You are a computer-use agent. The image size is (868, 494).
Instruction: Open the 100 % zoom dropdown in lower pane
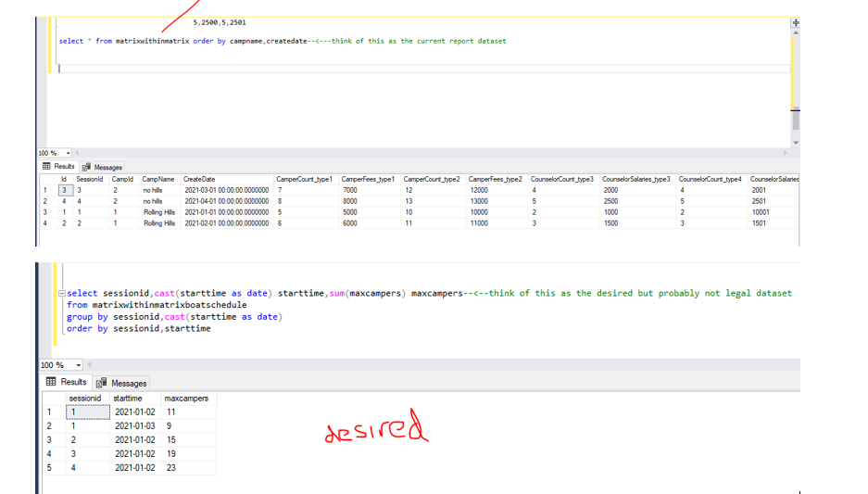pyautogui.click(x=78, y=365)
